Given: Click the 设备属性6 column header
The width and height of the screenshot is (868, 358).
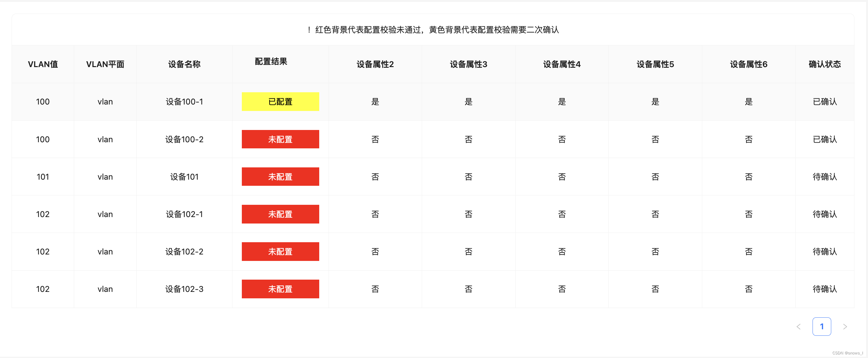Looking at the screenshot, I should 748,64.
